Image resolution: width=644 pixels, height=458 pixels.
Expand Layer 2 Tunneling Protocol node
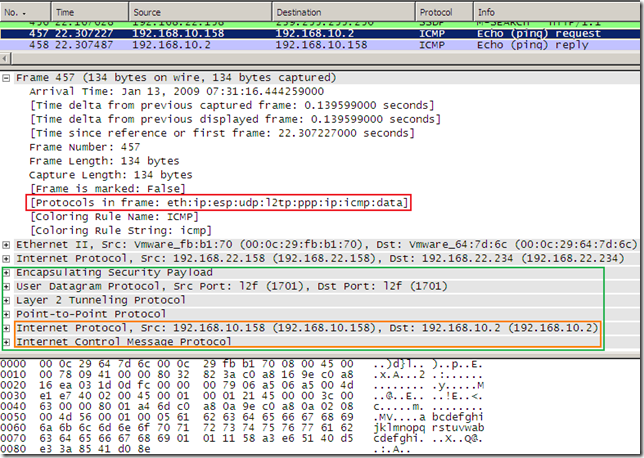(8, 300)
